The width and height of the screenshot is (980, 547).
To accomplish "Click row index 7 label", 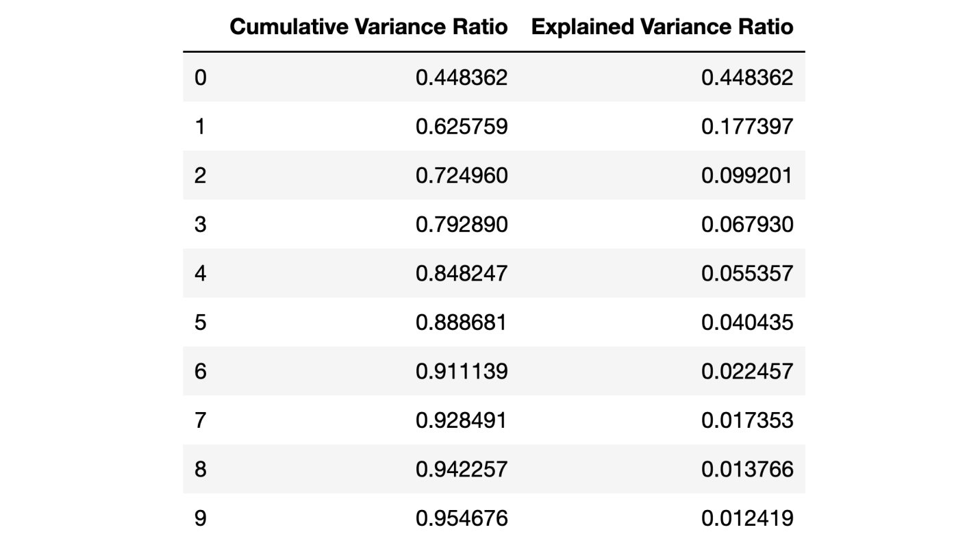I will pos(199,420).
